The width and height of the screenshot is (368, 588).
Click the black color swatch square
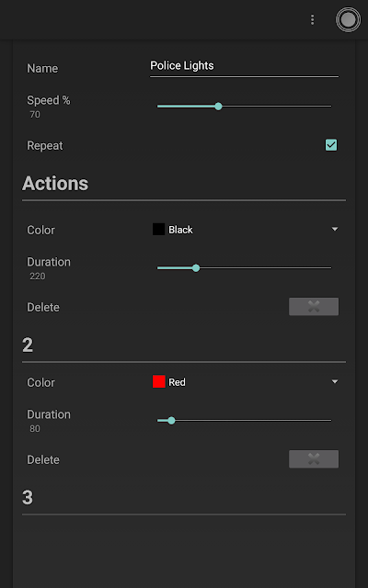pyautogui.click(x=158, y=229)
